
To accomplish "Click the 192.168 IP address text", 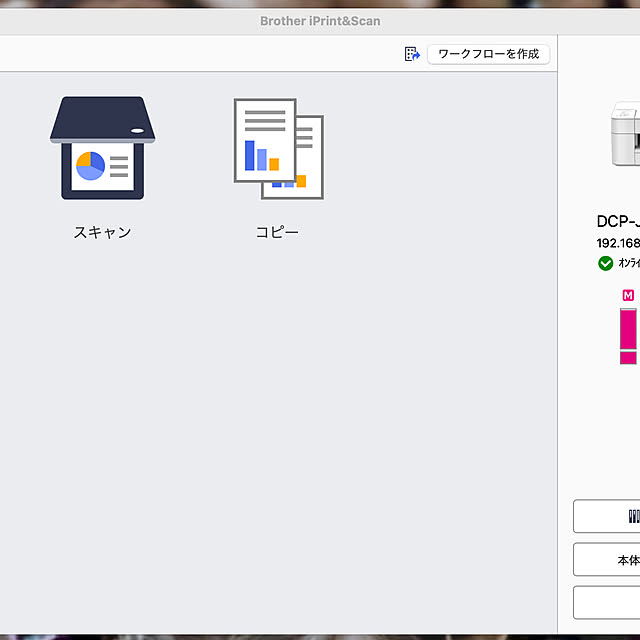I will (x=618, y=243).
